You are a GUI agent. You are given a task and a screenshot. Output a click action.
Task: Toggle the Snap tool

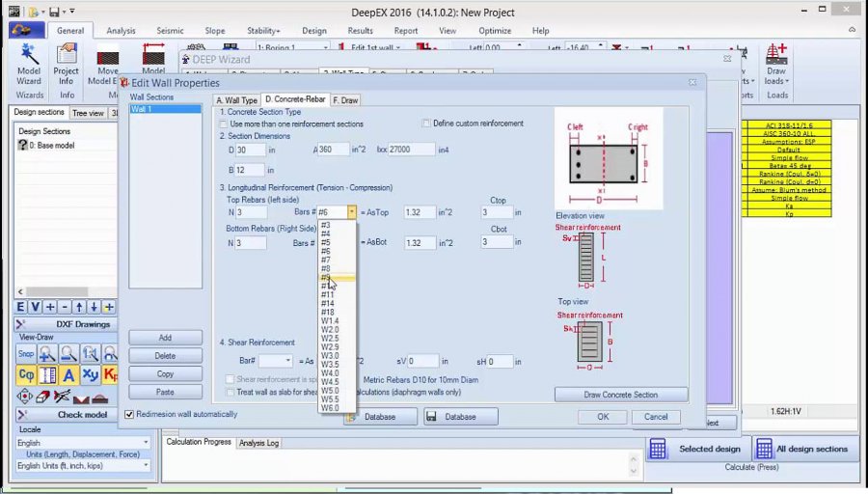tap(25, 354)
